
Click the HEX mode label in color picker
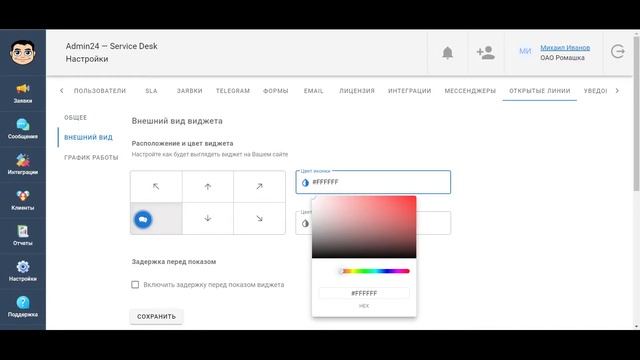[x=364, y=306]
